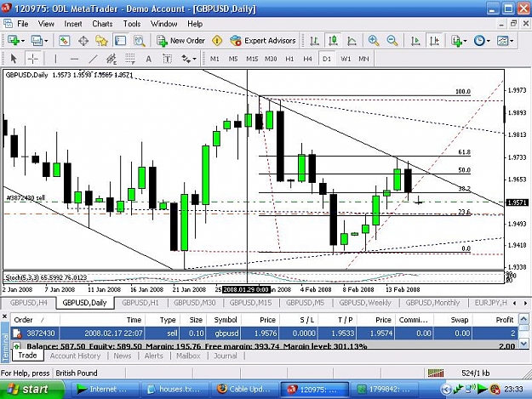The image size is (532, 399).
Task: Toggle the Navigator star-folder icon
Action: 101,41
